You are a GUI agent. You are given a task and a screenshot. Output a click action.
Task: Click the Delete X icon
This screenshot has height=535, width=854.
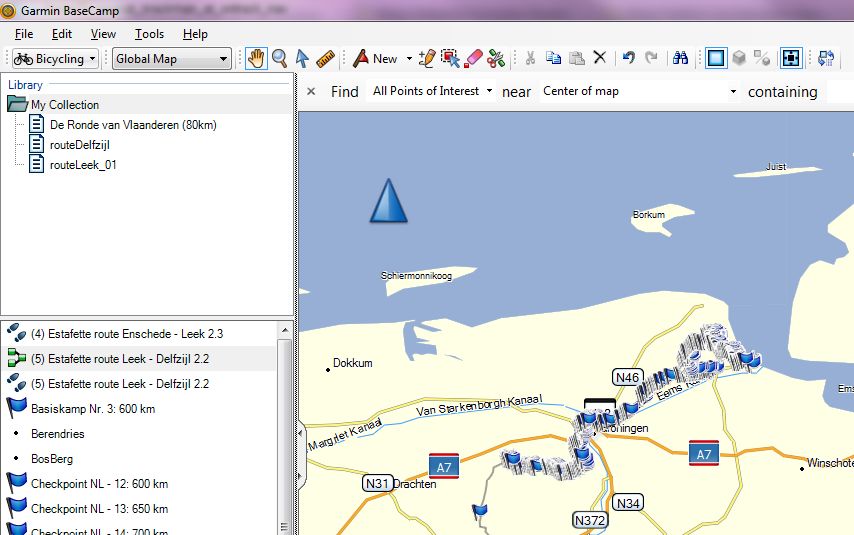pos(600,57)
